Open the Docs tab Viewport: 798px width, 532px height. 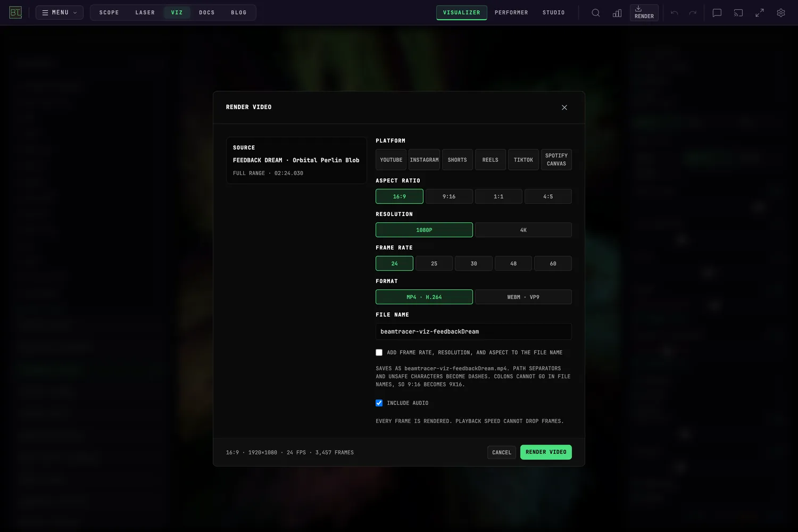click(x=207, y=13)
